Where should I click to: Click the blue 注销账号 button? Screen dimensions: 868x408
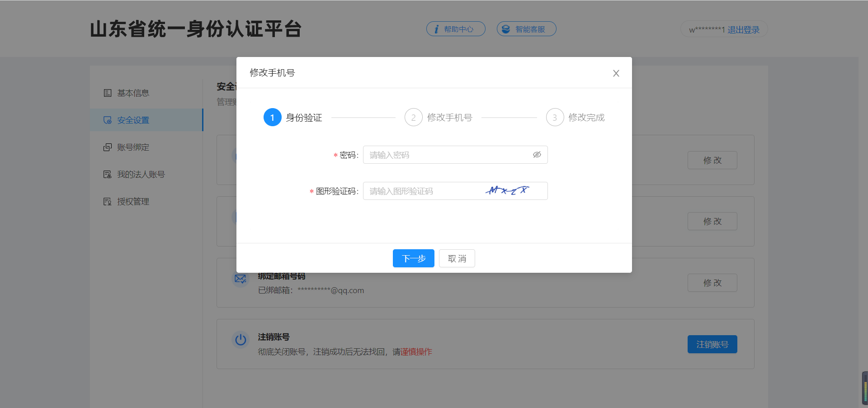point(712,344)
